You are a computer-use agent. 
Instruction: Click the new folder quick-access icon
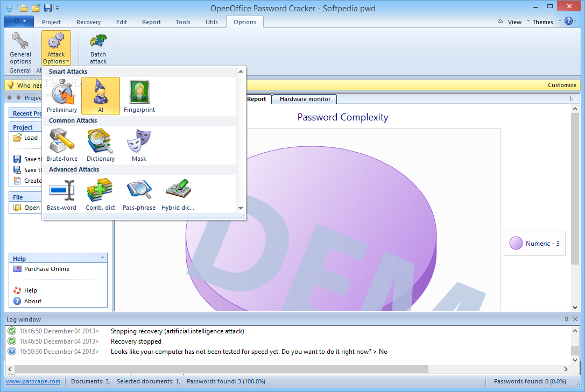(24, 8)
